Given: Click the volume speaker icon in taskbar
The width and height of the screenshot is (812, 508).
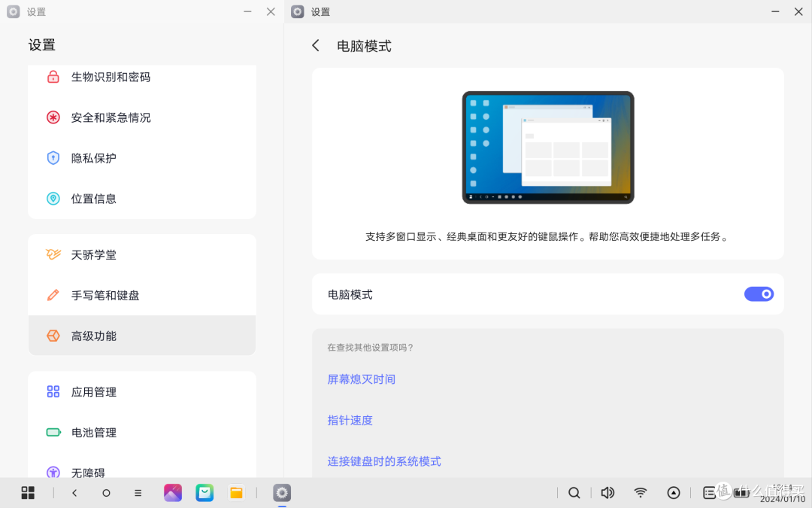Looking at the screenshot, I should tap(607, 493).
